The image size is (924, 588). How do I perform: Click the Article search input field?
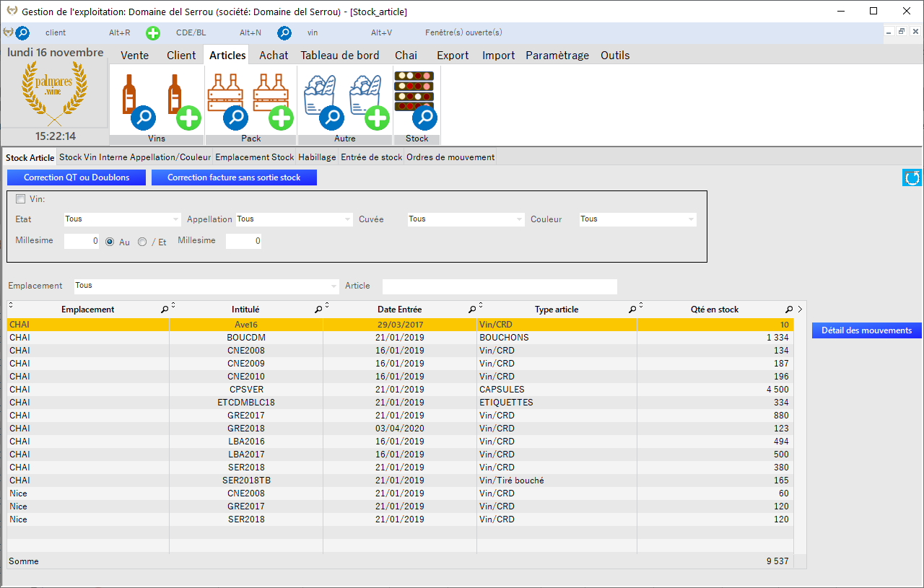tap(499, 286)
